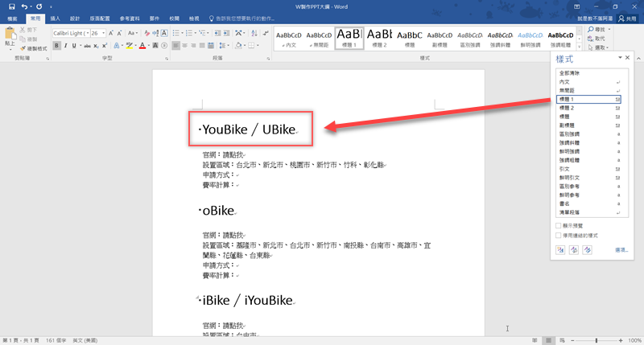Toggle Bold formatting in the ribbon
The width and height of the screenshot is (644, 345).
[56, 46]
